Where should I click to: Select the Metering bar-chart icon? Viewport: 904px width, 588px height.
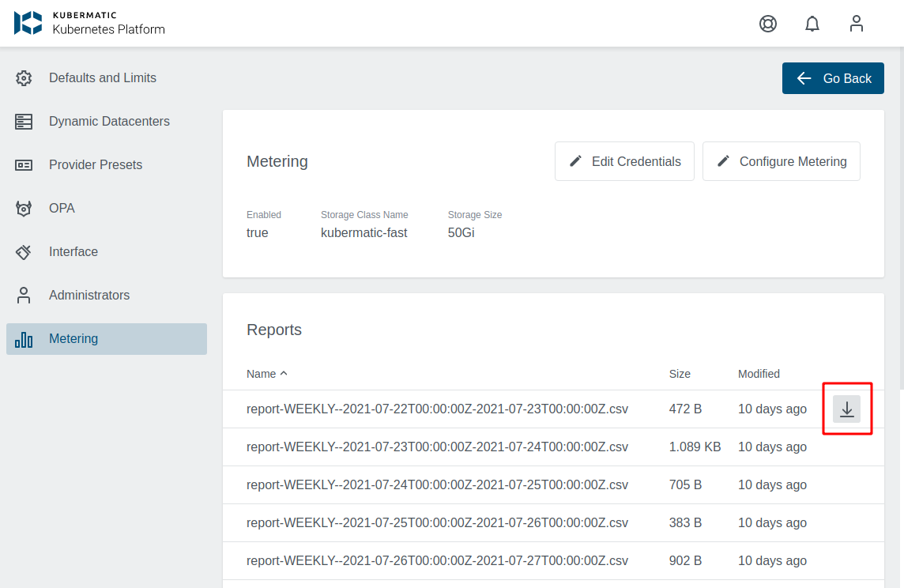23,338
